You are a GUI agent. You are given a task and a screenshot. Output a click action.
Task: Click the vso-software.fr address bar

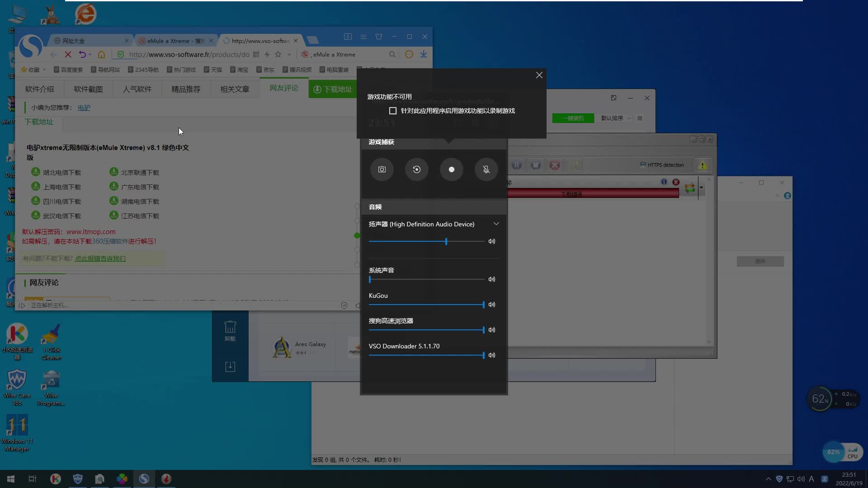(189, 54)
